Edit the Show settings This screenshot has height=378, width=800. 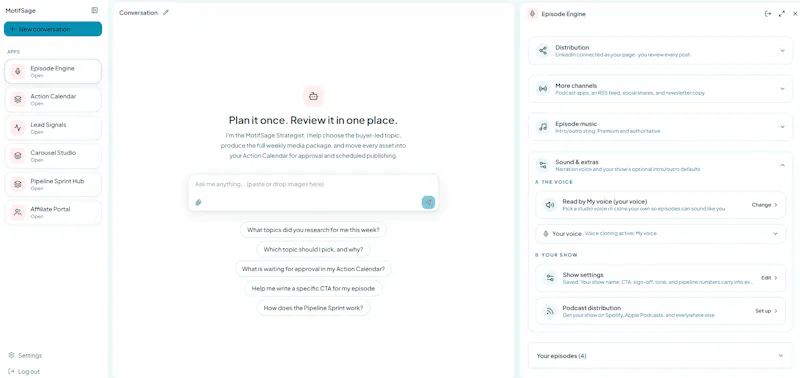[x=769, y=278]
